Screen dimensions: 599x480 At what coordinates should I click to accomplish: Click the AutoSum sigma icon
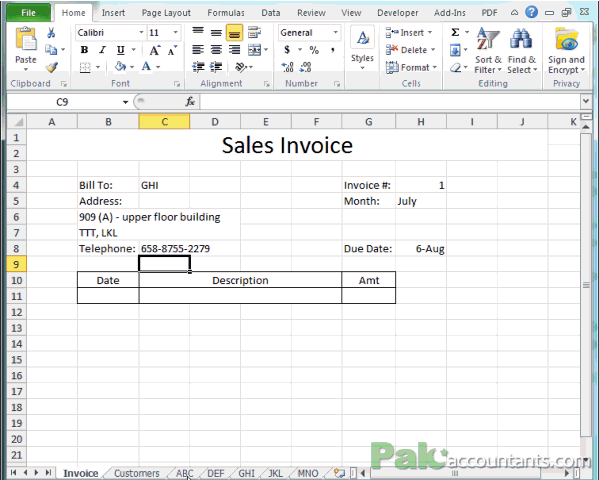point(455,32)
